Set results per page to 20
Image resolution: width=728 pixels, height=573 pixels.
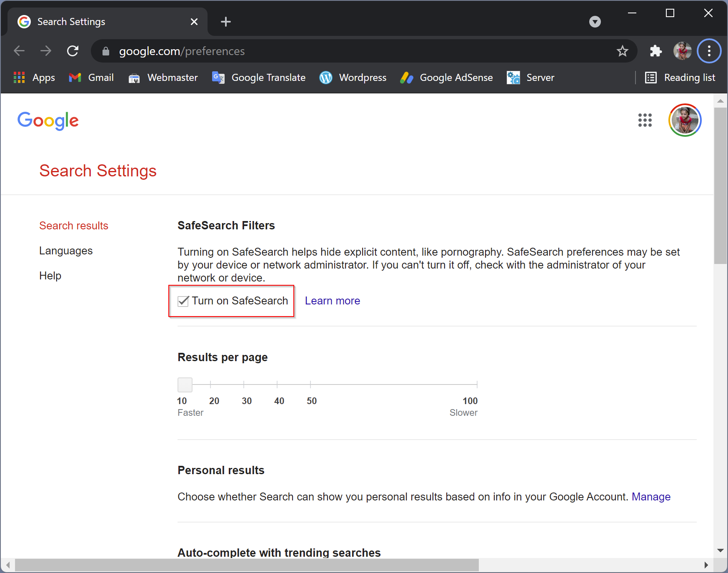(x=210, y=385)
